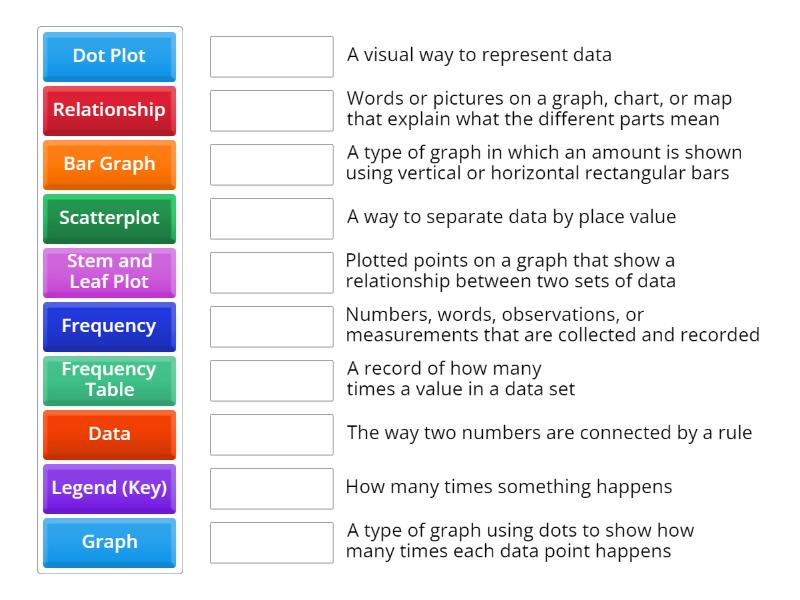
Task: Click the box beside the plotted points definition
Action: (271, 272)
